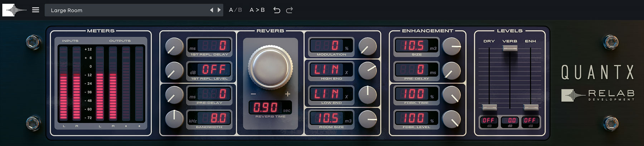Click the Reverb Time 0.90 sec display
Screen dimensions: 644x146
[x=270, y=107]
